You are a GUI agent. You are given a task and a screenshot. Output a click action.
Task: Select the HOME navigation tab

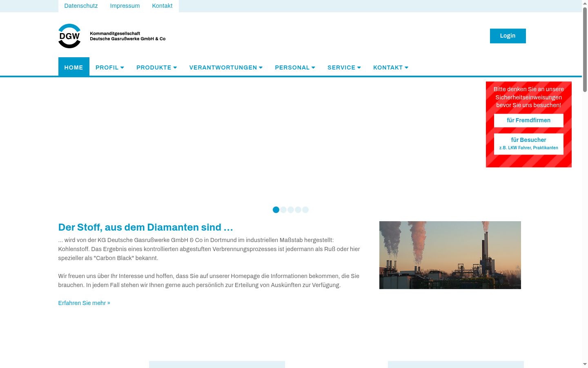coord(73,67)
